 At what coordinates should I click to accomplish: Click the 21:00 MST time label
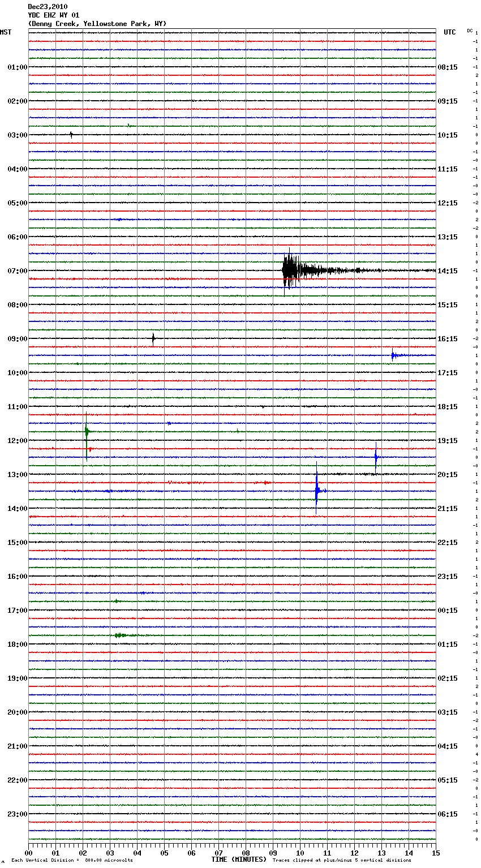pos(18,746)
